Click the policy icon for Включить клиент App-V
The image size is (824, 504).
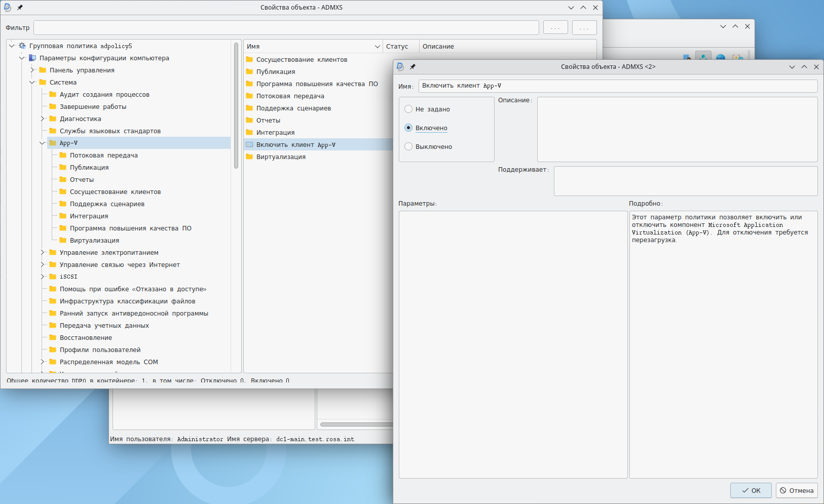(249, 145)
